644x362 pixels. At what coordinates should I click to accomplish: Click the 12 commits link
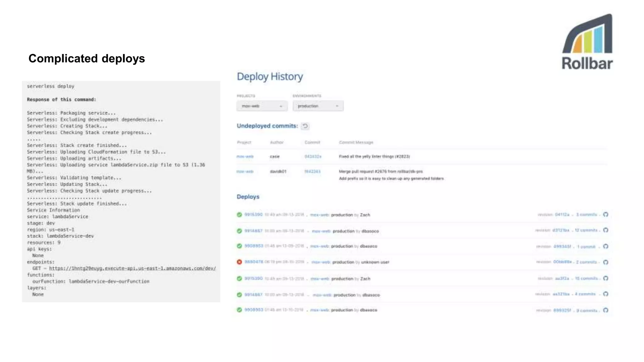[x=586, y=230]
